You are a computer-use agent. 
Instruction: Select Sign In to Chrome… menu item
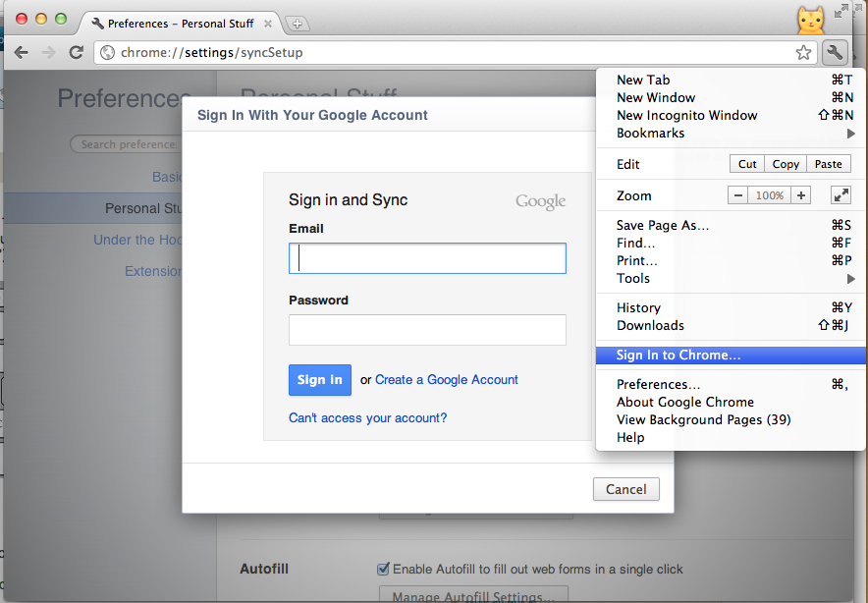(731, 355)
